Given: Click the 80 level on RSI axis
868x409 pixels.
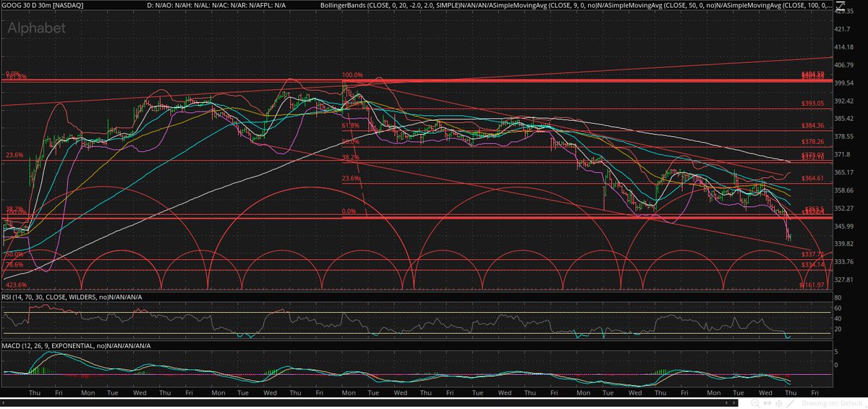Looking at the screenshot, I should [x=837, y=297].
